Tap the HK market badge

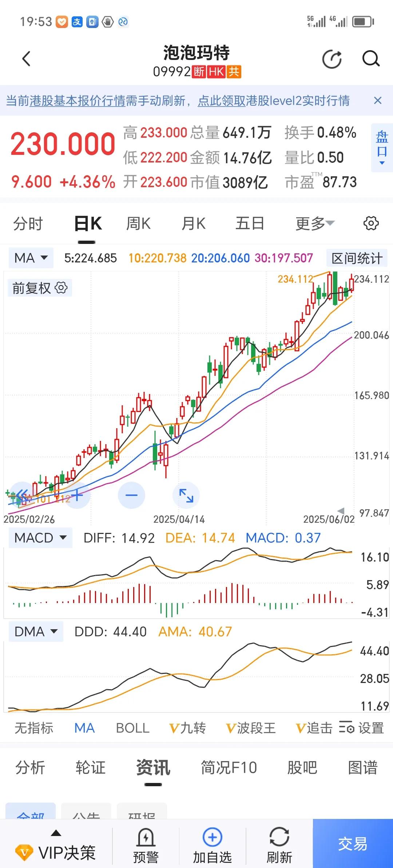216,72
